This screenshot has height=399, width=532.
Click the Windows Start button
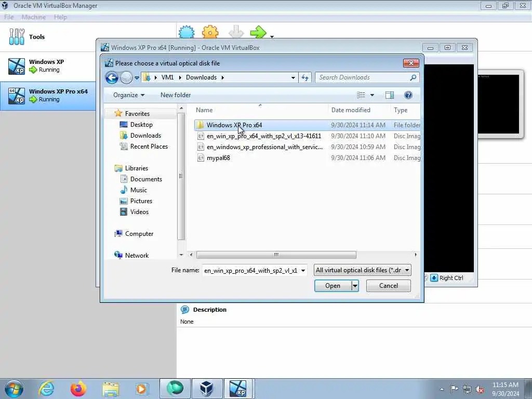pos(14,389)
